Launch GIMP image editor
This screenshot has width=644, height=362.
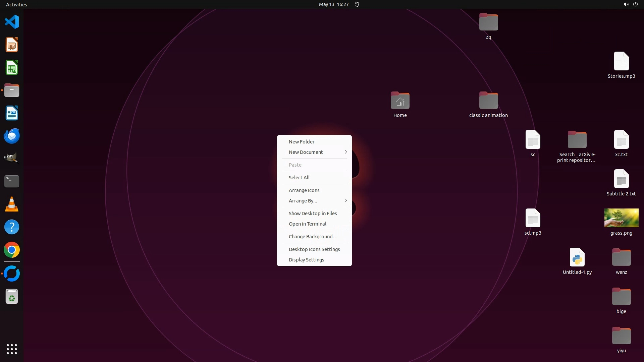point(12,158)
